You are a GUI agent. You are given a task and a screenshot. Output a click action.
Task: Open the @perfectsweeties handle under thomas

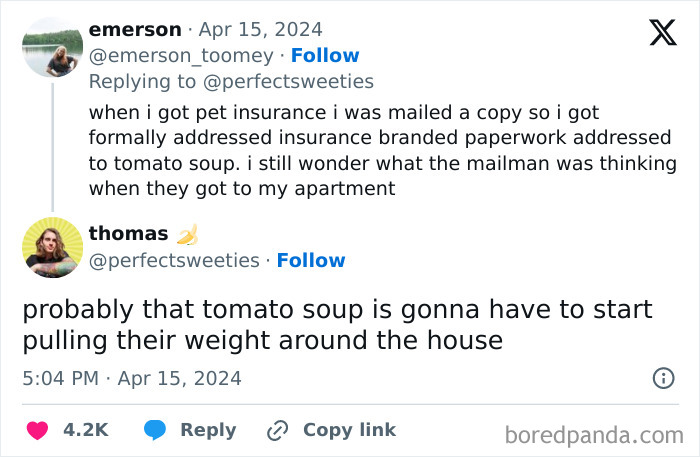pos(173,260)
